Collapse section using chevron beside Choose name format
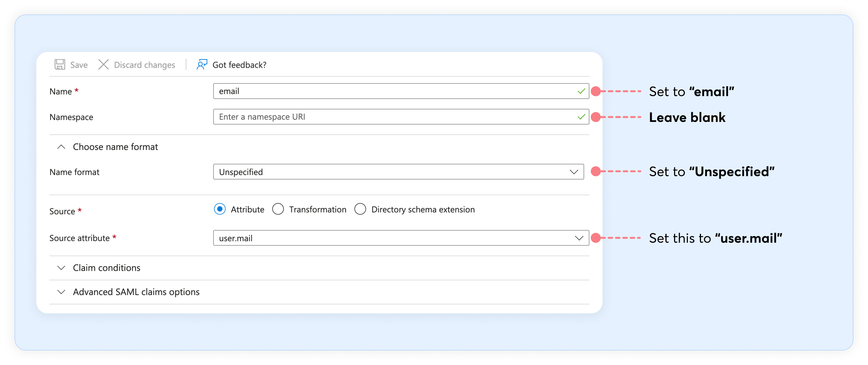This screenshot has width=868, height=365. [x=61, y=147]
